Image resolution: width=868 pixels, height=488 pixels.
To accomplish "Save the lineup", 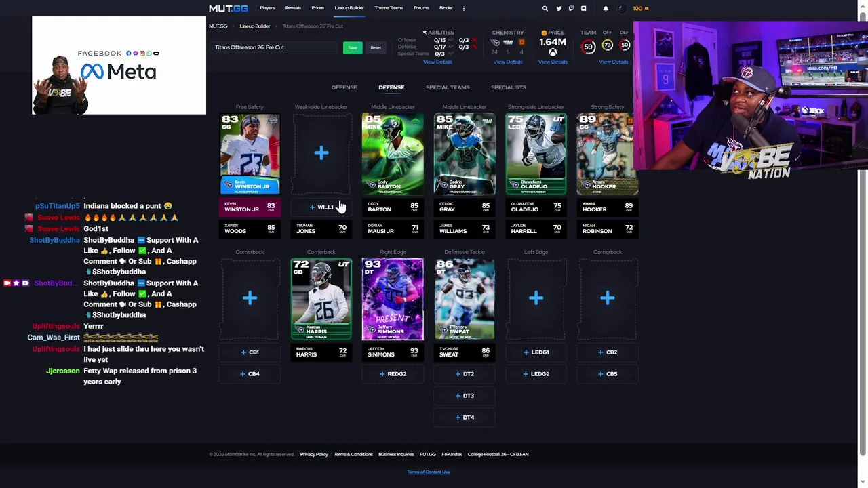I will pyautogui.click(x=353, y=48).
